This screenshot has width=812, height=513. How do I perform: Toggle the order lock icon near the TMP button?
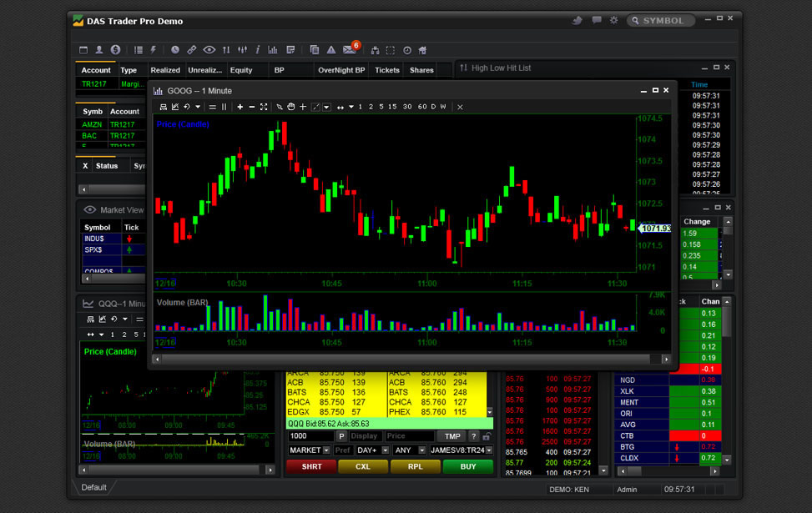point(486,435)
